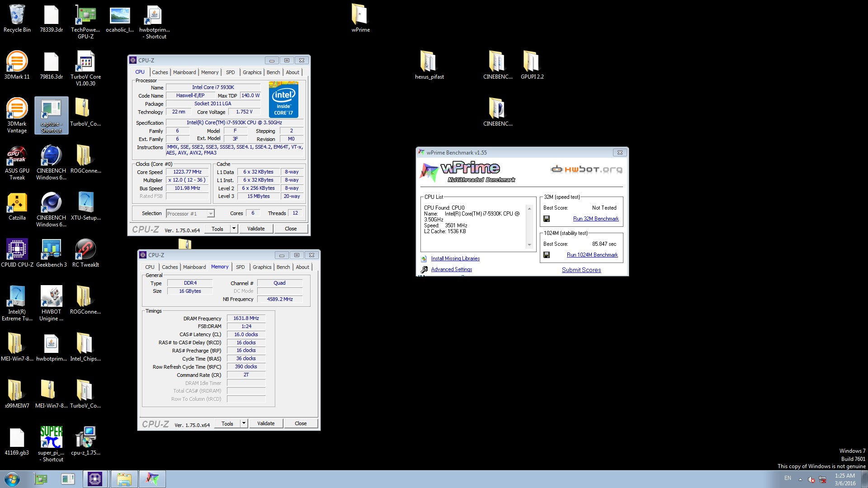Click Validate in top CPU-Z window

coord(256,229)
